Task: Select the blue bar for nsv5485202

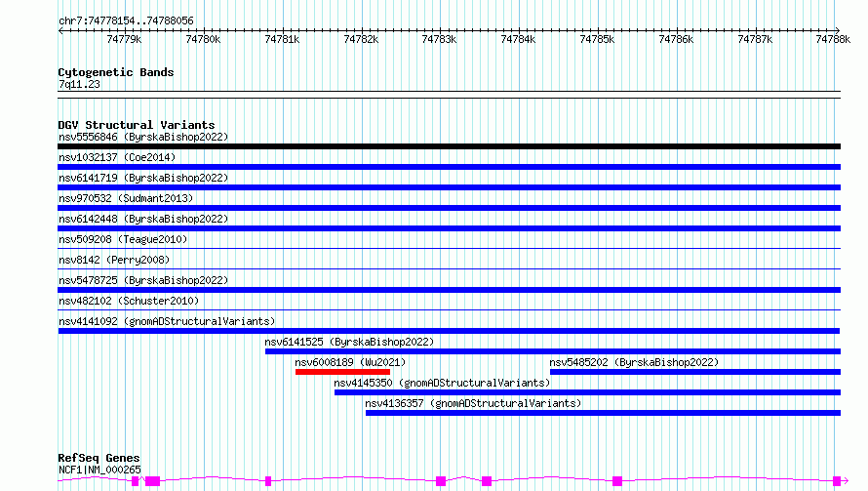Action: click(x=695, y=372)
